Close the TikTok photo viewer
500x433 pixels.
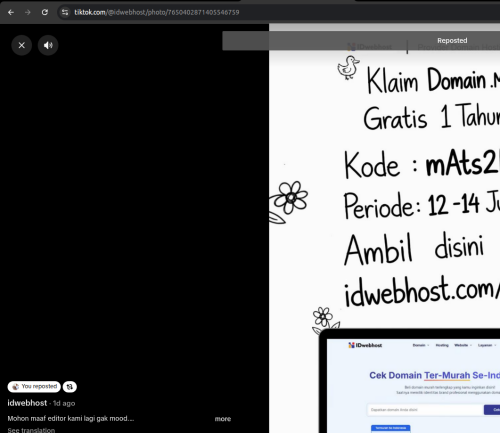point(22,45)
